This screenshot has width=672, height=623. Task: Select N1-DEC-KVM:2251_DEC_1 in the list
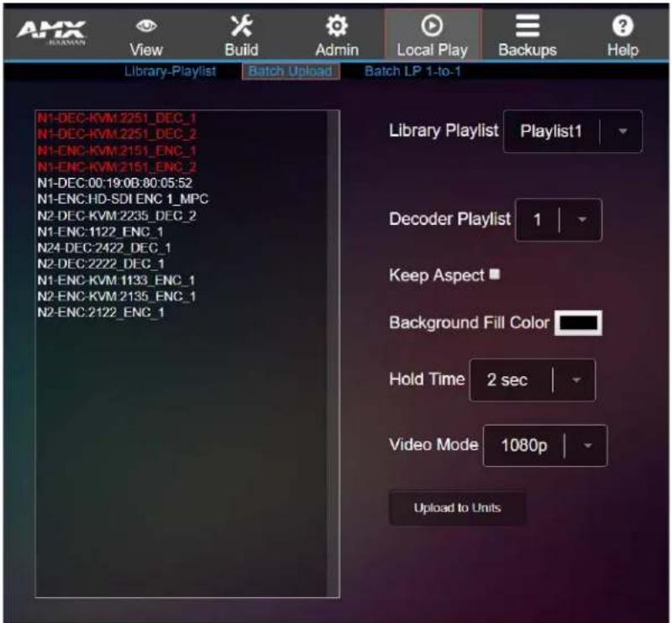[117, 118]
